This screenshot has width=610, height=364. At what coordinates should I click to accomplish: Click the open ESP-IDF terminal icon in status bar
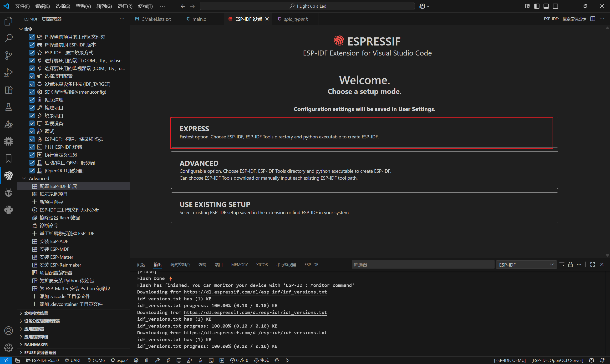tap(211, 360)
